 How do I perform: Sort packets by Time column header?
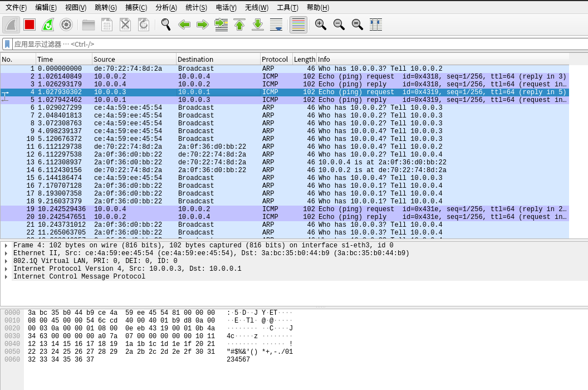coord(63,59)
